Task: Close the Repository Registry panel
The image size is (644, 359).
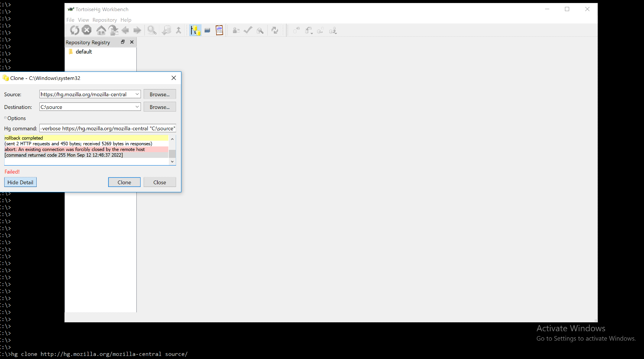Action: pos(132,42)
